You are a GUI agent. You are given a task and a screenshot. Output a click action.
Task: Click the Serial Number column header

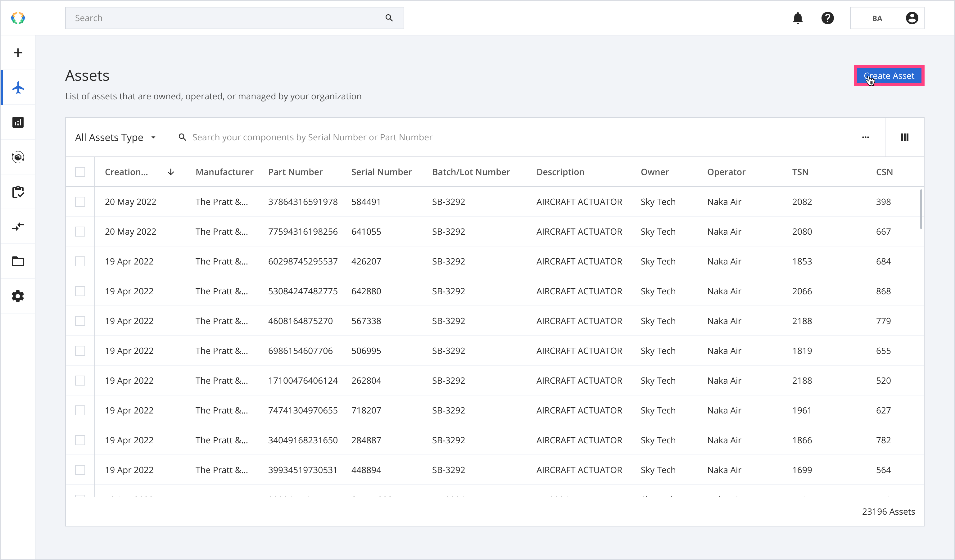pos(381,172)
